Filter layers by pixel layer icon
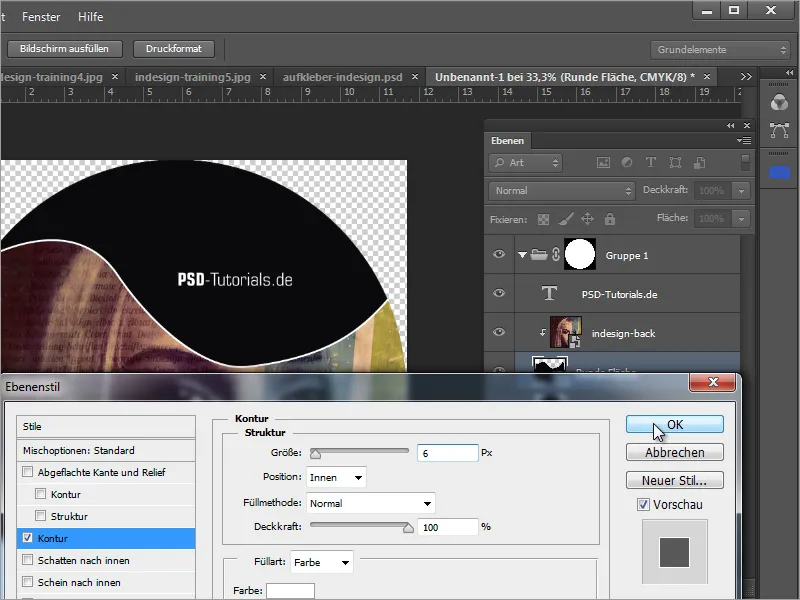 [603, 163]
